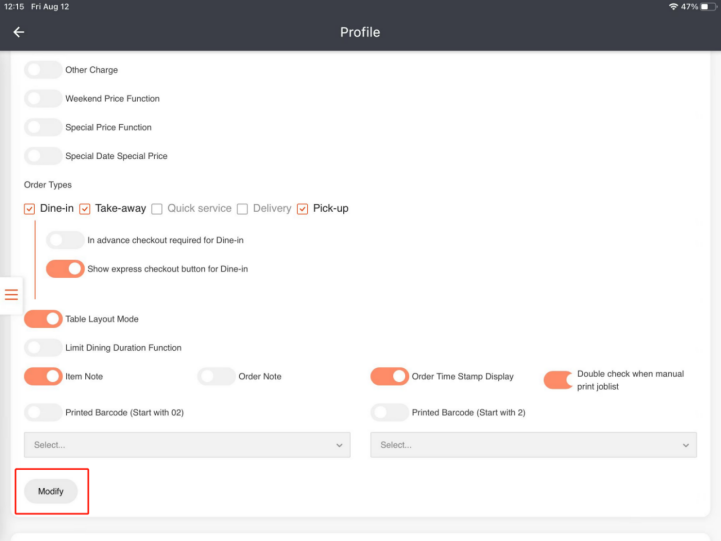Image resolution: width=721 pixels, height=541 pixels.
Task: Turn off Show express checkout button
Action: [65, 269]
